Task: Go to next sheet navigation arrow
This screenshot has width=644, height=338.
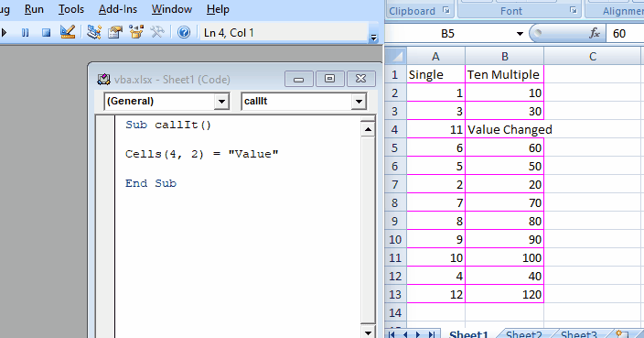Action: click(418, 334)
